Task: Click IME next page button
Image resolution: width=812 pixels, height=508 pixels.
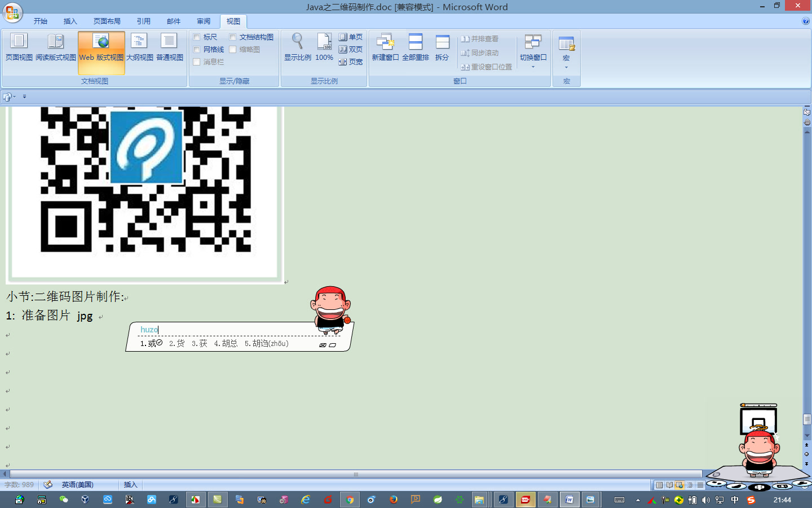Action: pos(332,345)
